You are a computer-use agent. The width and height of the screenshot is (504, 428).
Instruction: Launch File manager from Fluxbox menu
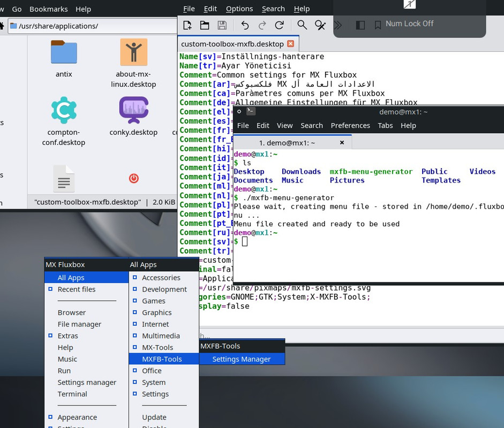[86, 324]
